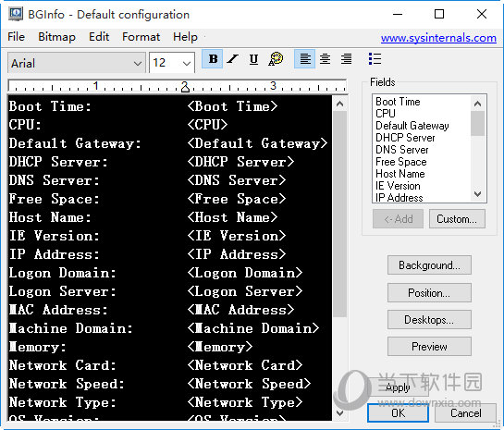Toggle bullet list formatting
This screenshot has width=504, height=430.
click(x=375, y=59)
